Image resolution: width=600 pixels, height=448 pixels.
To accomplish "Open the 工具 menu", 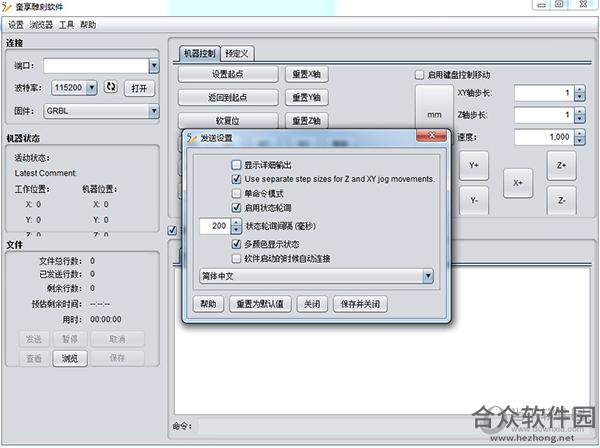I will tap(66, 25).
